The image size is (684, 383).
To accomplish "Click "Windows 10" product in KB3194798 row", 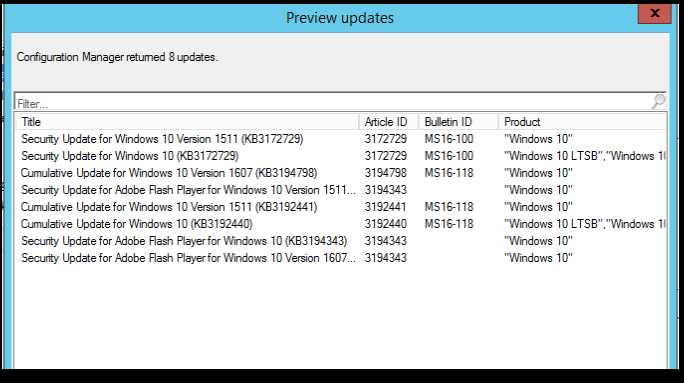I will click(x=538, y=173).
